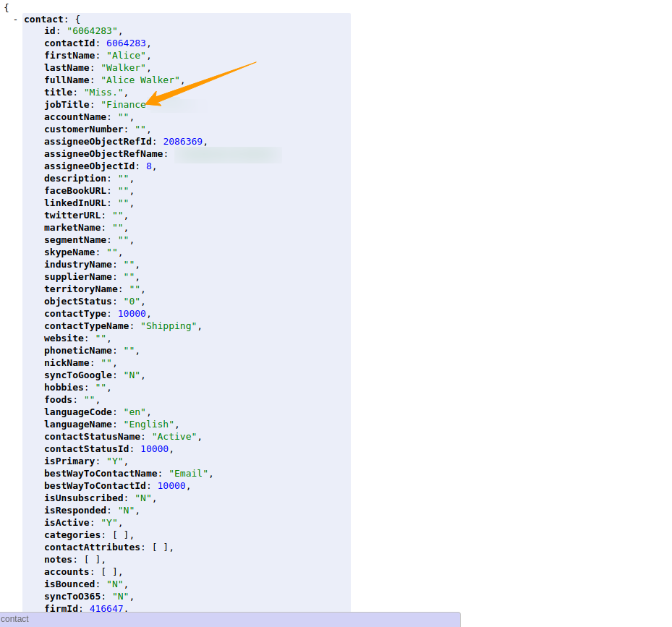Click the isActive value "Y"
Image resolution: width=672 pixels, height=627 pixels.
[109, 523]
